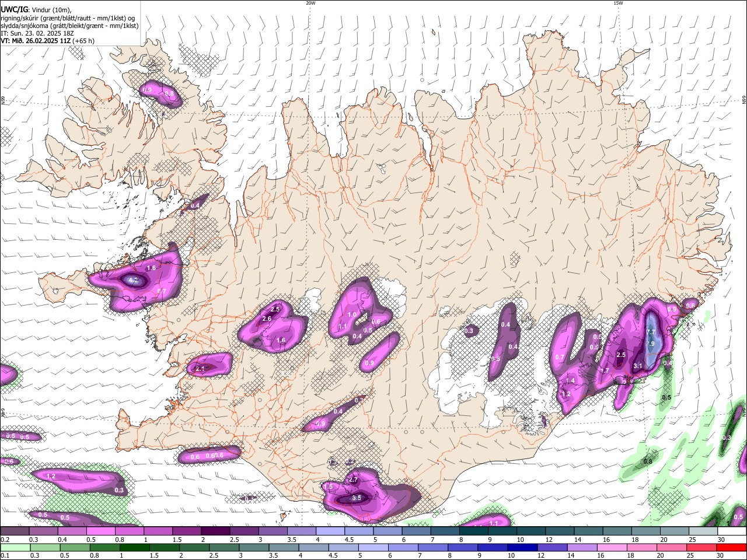
Task: Click the 4.2 value on Snæfellsnes snow area
Action: point(133,281)
